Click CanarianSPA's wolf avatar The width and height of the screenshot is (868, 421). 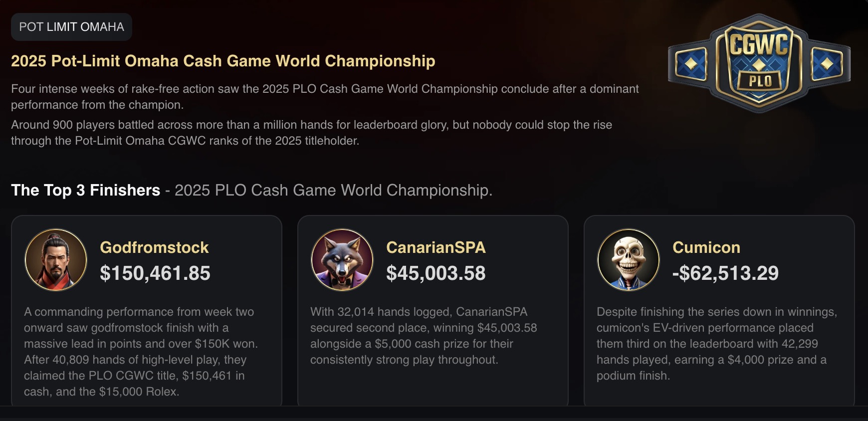pos(342,259)
